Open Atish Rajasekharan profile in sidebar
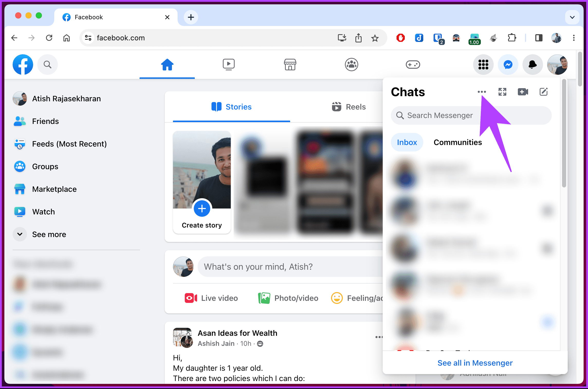 point(57,99)
